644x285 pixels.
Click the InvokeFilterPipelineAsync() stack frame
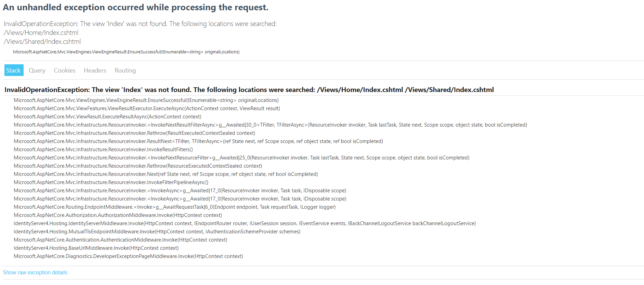click(x=111, y=182)
